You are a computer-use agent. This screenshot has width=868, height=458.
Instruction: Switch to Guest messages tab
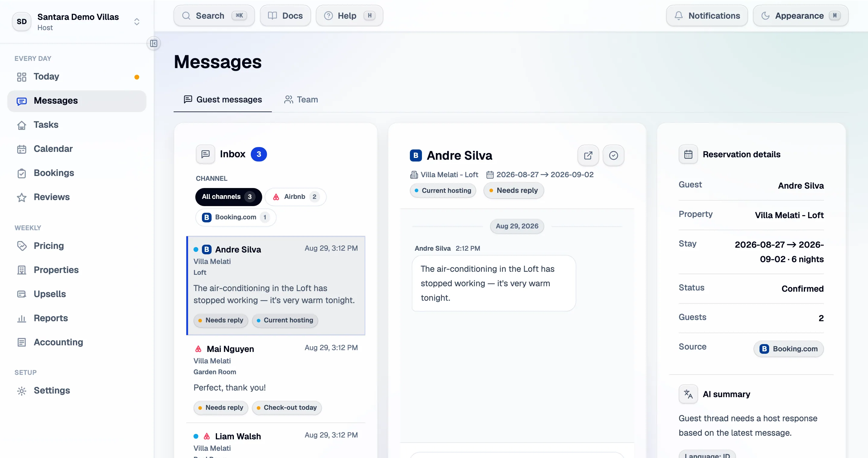point(223,100)
